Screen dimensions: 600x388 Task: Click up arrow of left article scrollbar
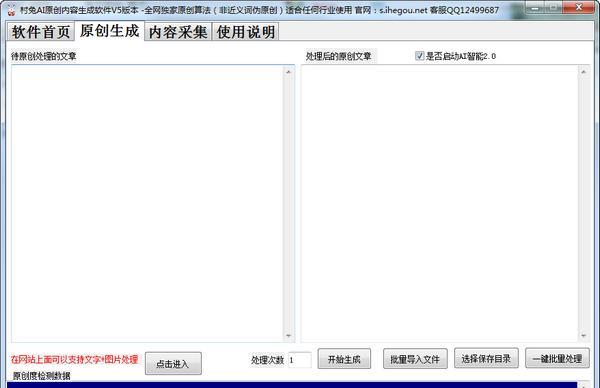click(289, 72)
